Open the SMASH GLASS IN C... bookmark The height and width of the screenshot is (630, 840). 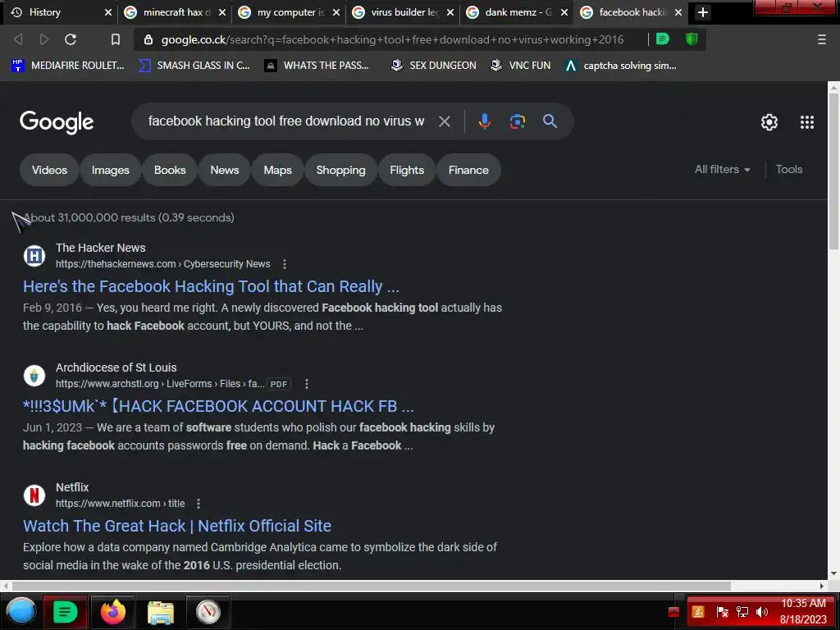(194, 66)
